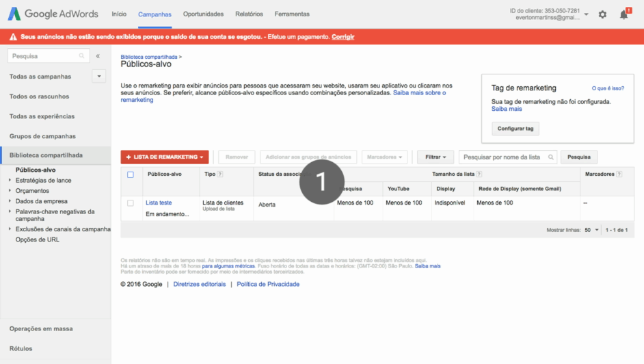Open the Ferramentas tab
This screenshot has width=644, height=364.
click(x=292, y=14)
